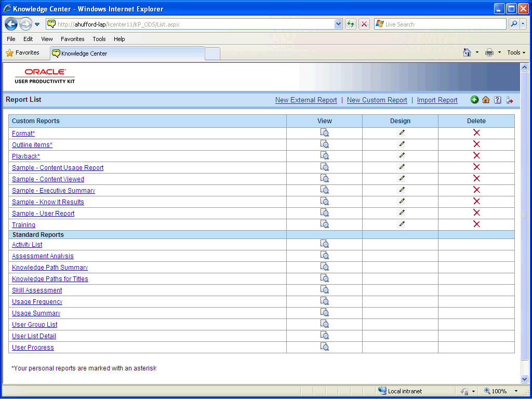Click the Design pencil for Sample - Executive Summary
The height and width of the screenshot is (399, 532).
402,190
